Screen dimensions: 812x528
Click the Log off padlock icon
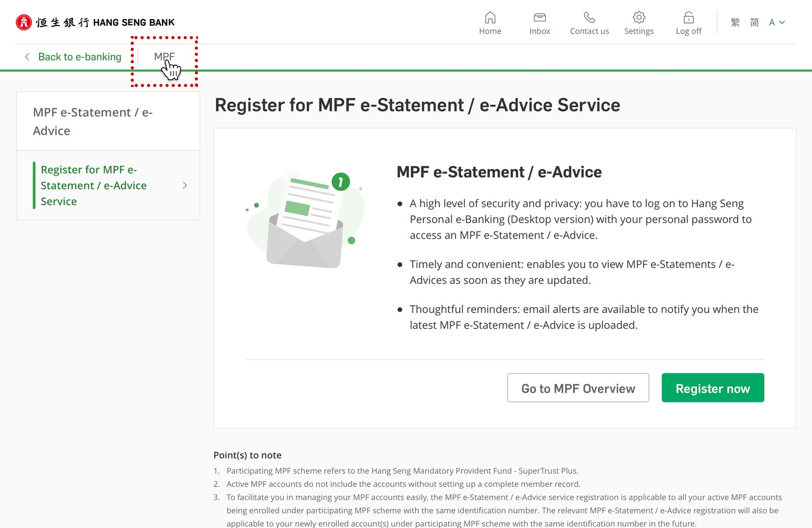click(x=688, y=18)
